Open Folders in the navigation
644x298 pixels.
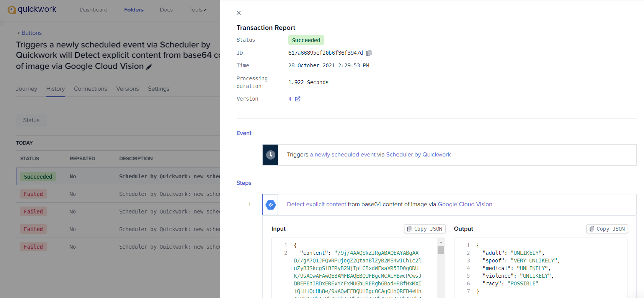point(134,10)
